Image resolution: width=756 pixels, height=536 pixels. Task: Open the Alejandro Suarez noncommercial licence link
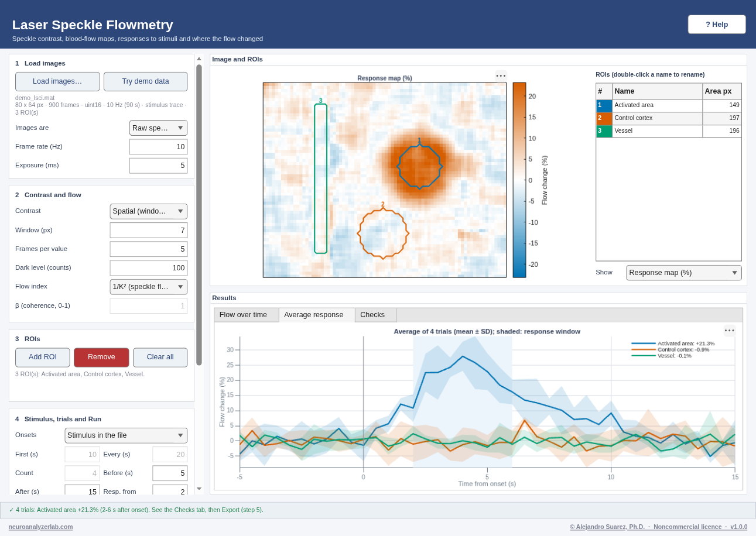pos(659,527)
